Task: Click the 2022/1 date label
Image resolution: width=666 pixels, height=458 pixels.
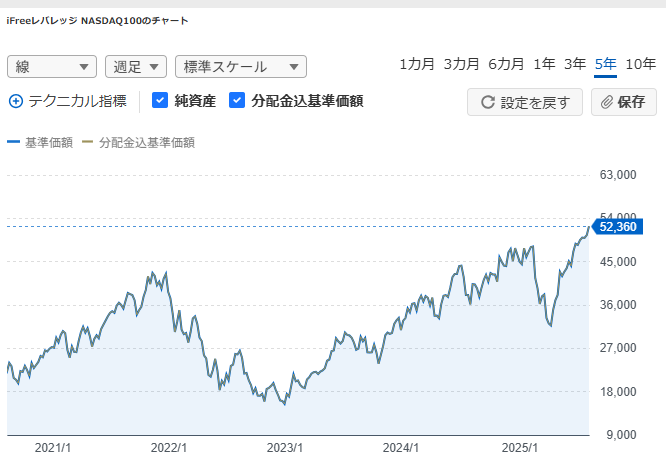Action: (169, 448)
